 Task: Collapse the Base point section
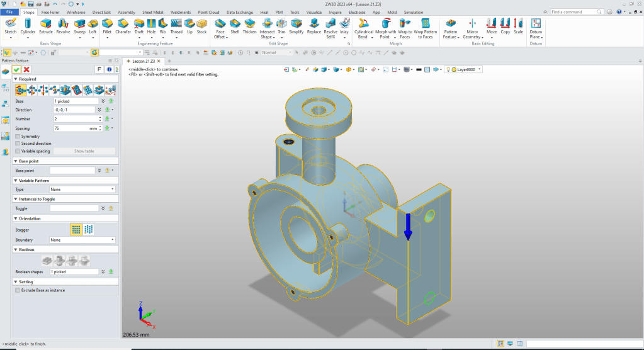tap(15, 161)
